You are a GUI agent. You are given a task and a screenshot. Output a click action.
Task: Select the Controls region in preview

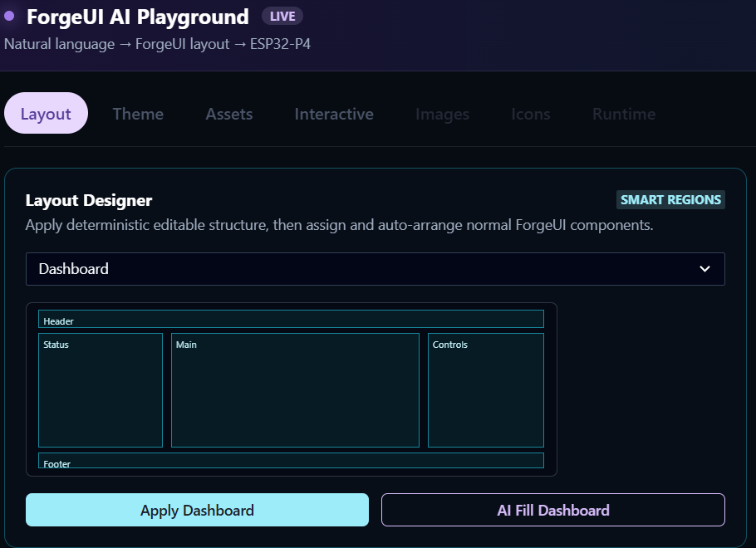pyautogui.click(x=485, y=390)
